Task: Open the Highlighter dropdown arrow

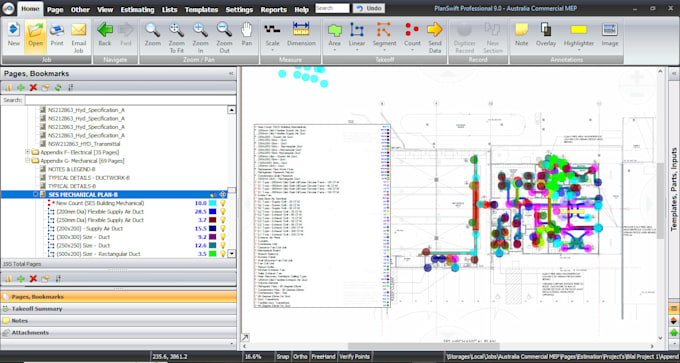Action: tap(579, 50)
